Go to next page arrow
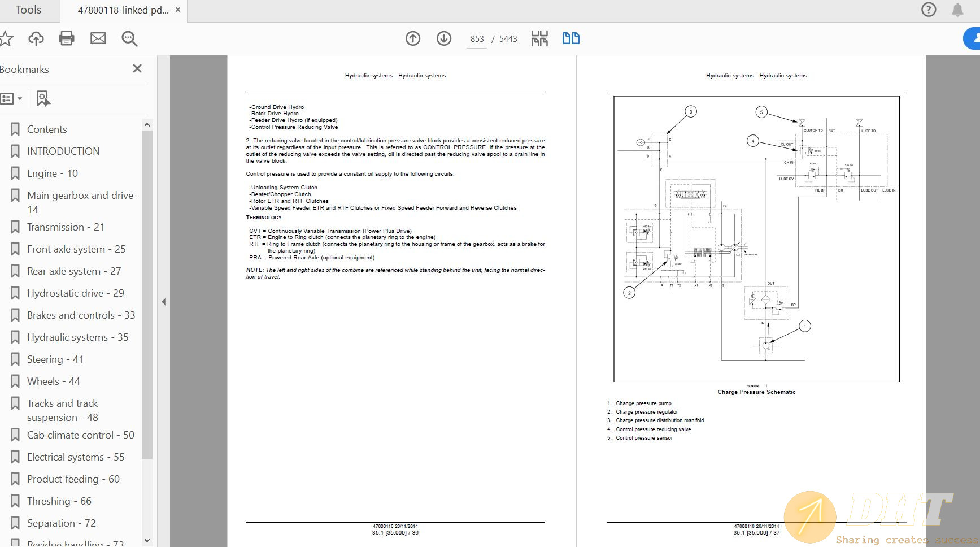This screenshot has height=547, width=980. pos(444,38)
